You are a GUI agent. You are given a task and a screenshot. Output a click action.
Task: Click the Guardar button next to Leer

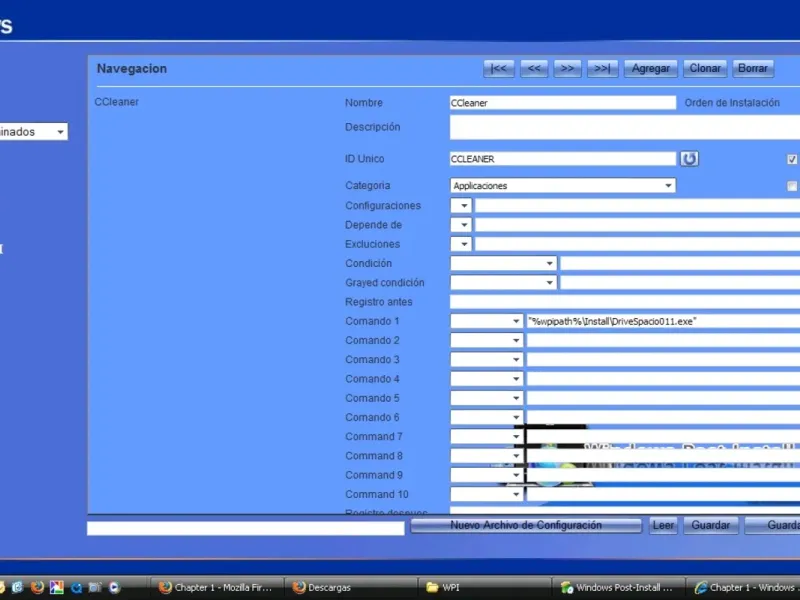point(710,526)
